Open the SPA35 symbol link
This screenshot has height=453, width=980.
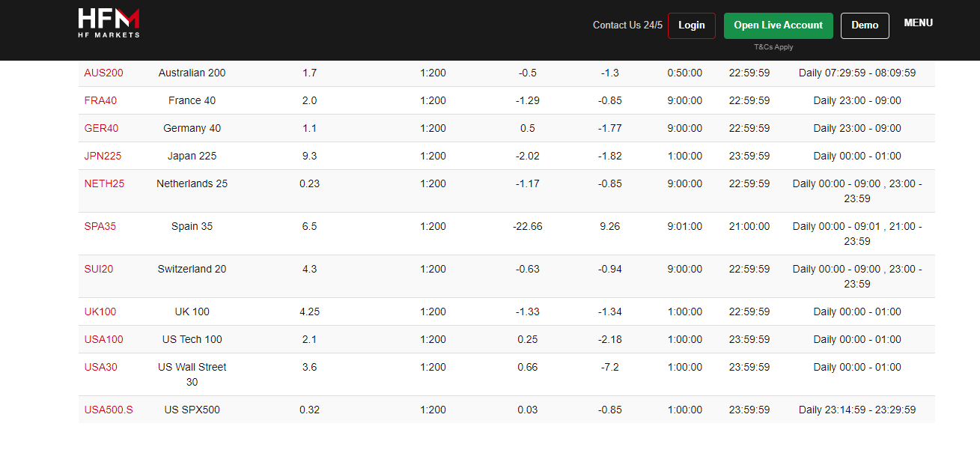click(100, 226)
